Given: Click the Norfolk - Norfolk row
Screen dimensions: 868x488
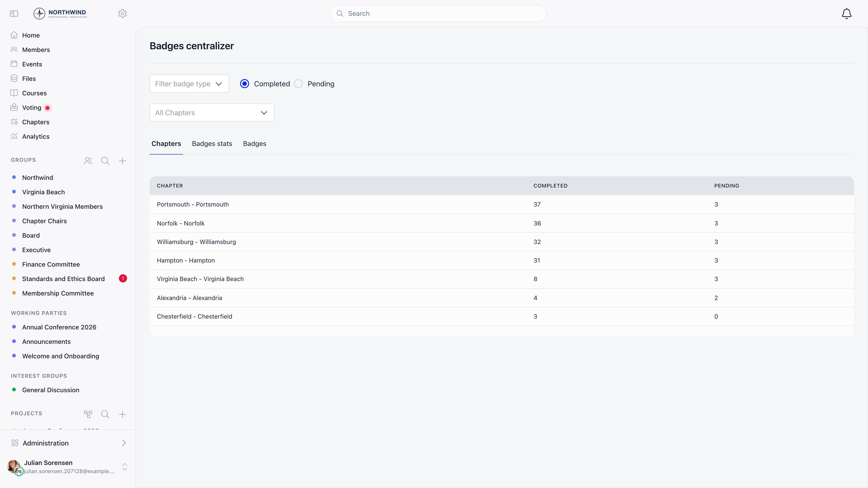Looking at the screenshot, I should click(502, 223).
